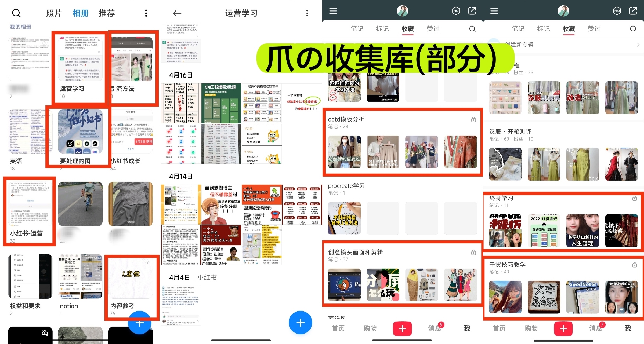The width and height of the screenshot is (644, 344).
Task: Tap the profile avatar on the ootd模板分析 screen header
Action: [x=403, y=11]
